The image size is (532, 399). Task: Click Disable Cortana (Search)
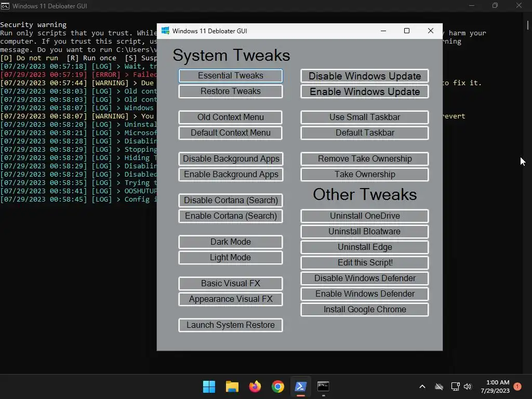coord(231,200)
